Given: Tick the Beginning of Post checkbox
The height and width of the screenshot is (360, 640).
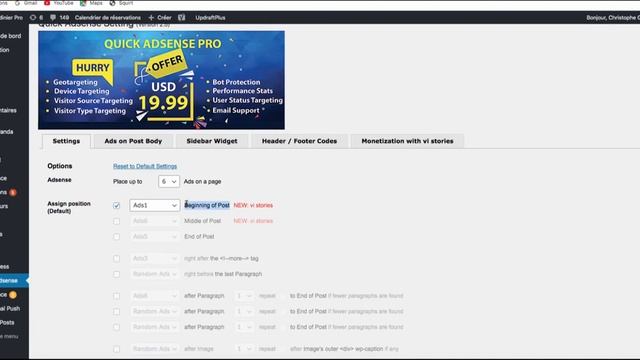Looking at the screenshot, I should click(116, 205).
